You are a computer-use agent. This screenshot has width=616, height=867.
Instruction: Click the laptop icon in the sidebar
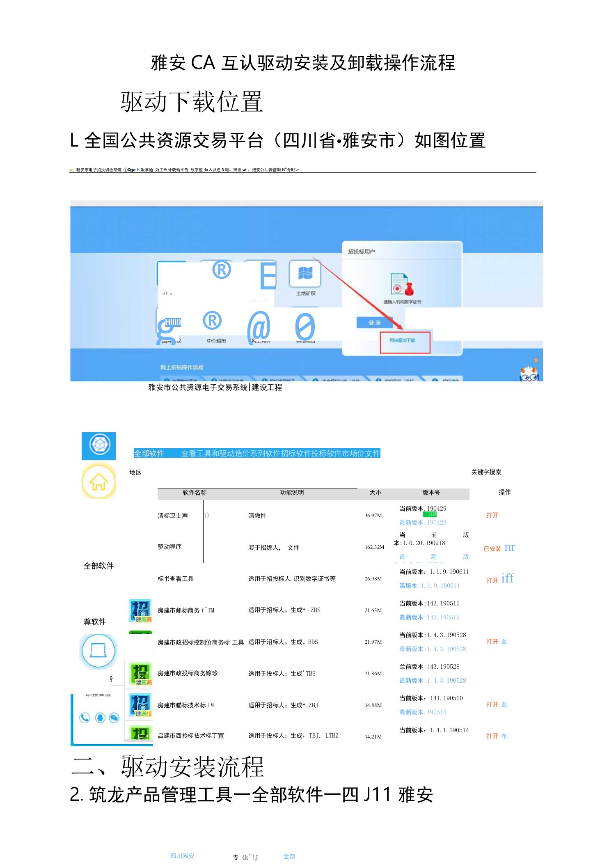(x=98, y=651)
